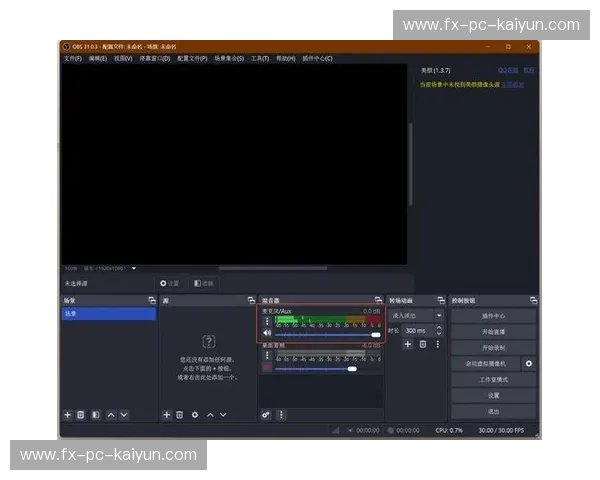Toggle 工作室模式 studio mode
Screen dimensions: 600x480
point(493,380)
